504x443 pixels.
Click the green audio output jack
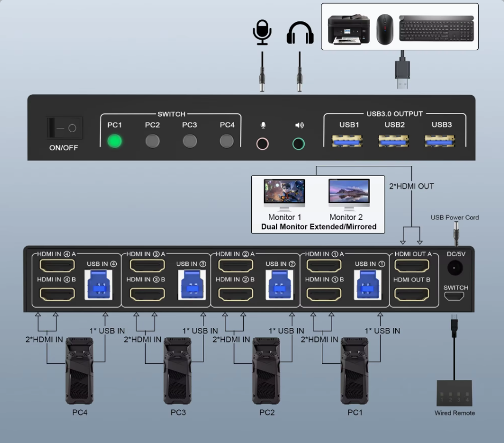299,143
